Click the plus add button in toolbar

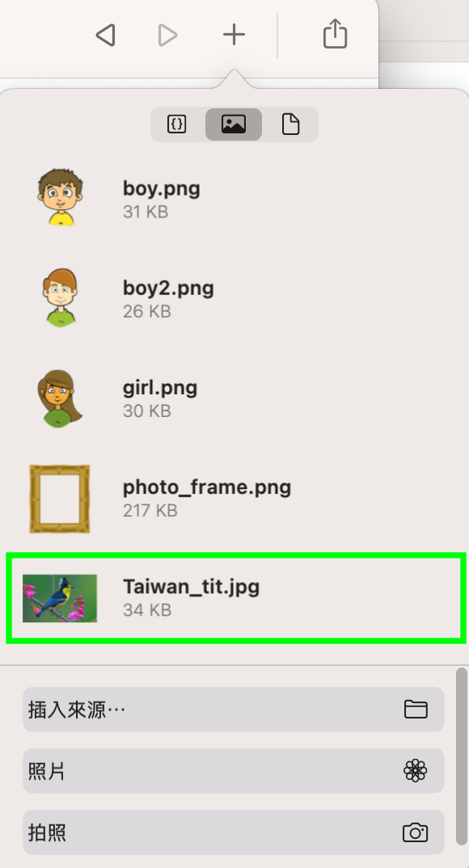point(234,34)
